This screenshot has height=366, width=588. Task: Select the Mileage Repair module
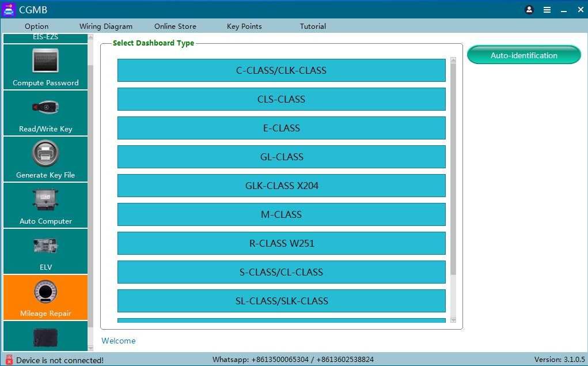point(45,297)
